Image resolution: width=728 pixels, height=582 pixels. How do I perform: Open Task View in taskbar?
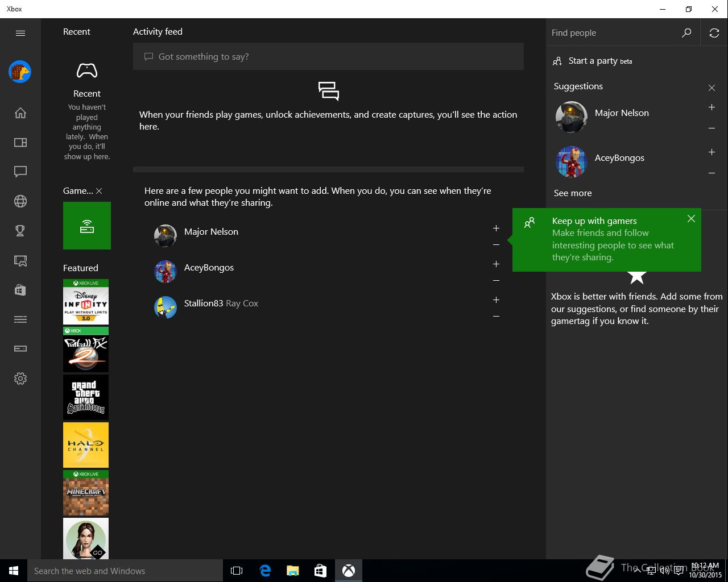pos(237,571)
